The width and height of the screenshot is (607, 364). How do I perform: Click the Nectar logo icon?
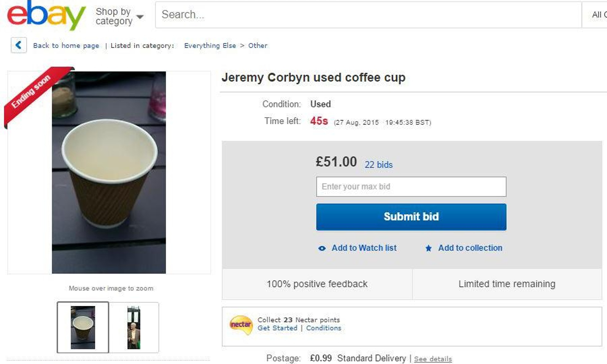click(241, 325)
